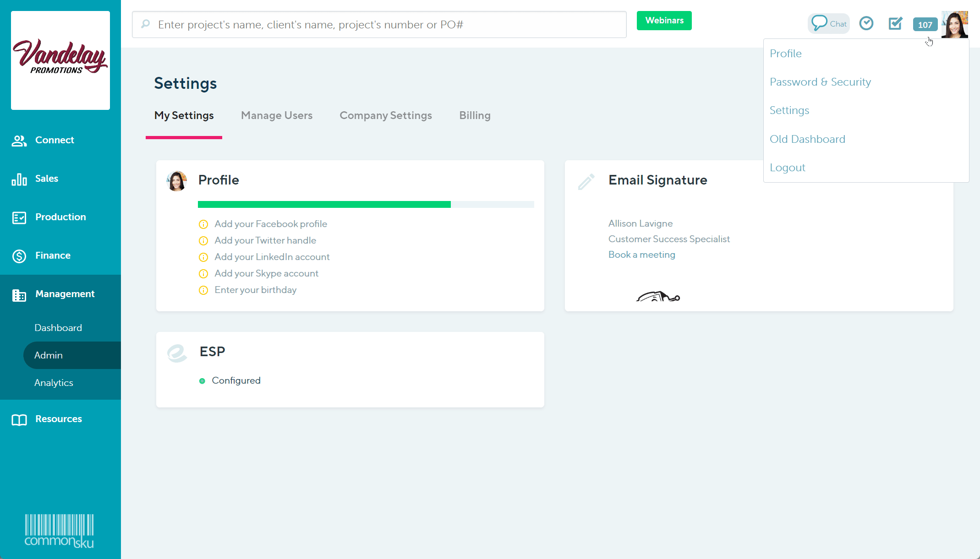Click the Vandelay Promotions logo
This screenshot has width=980, height=559.
(60, 60)
